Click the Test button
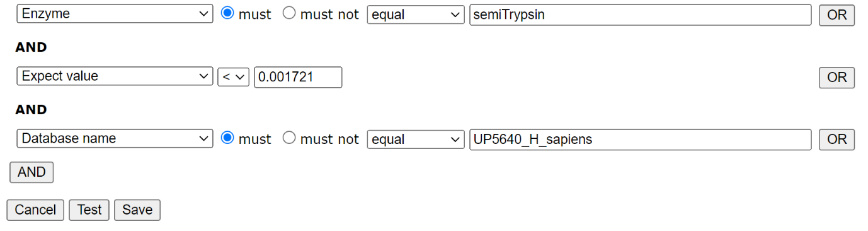 (89, 210)
